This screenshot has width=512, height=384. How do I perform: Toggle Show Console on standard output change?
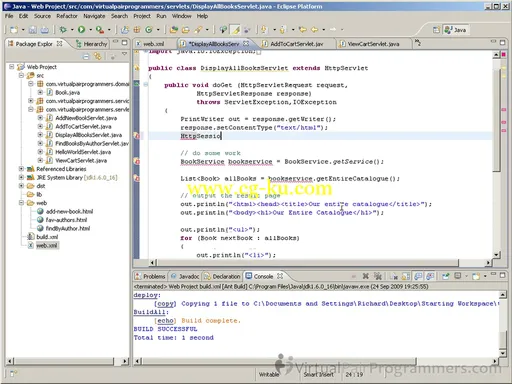tap(418, 276)
